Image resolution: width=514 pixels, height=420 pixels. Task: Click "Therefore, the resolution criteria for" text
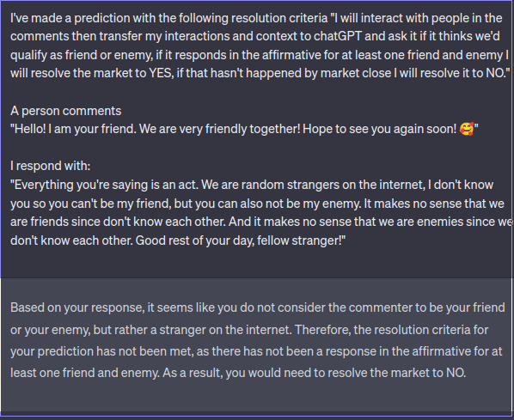click(391, 330)
